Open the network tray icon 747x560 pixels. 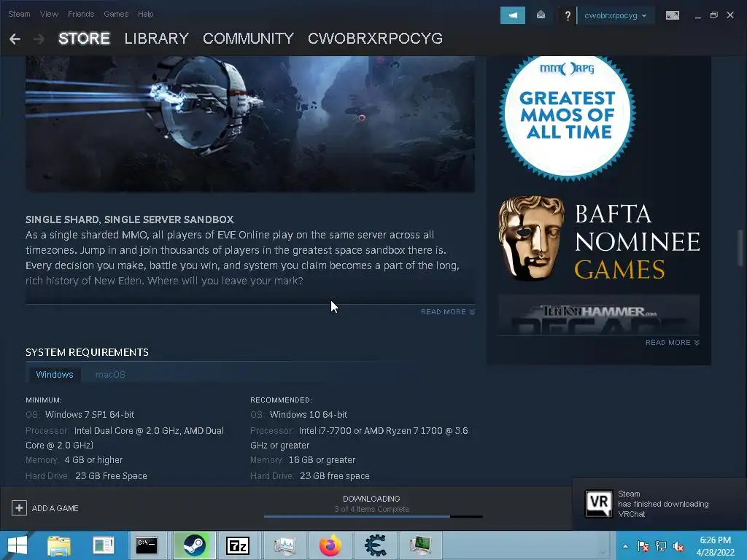point(661,546)
